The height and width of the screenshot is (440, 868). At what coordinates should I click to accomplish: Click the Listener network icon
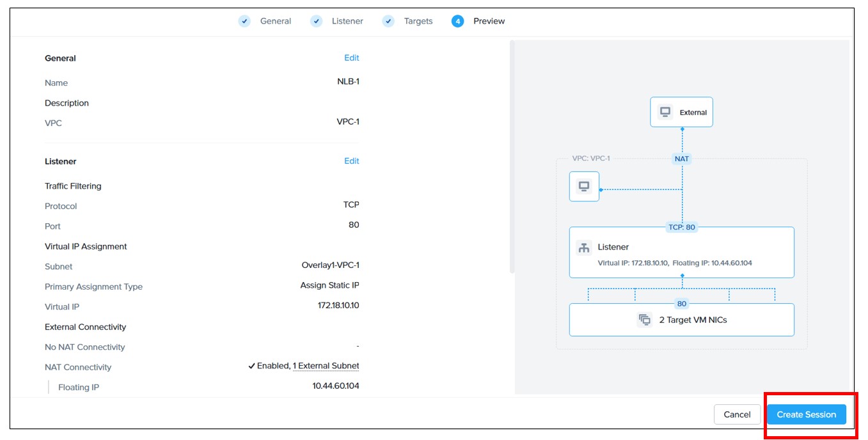583,247
